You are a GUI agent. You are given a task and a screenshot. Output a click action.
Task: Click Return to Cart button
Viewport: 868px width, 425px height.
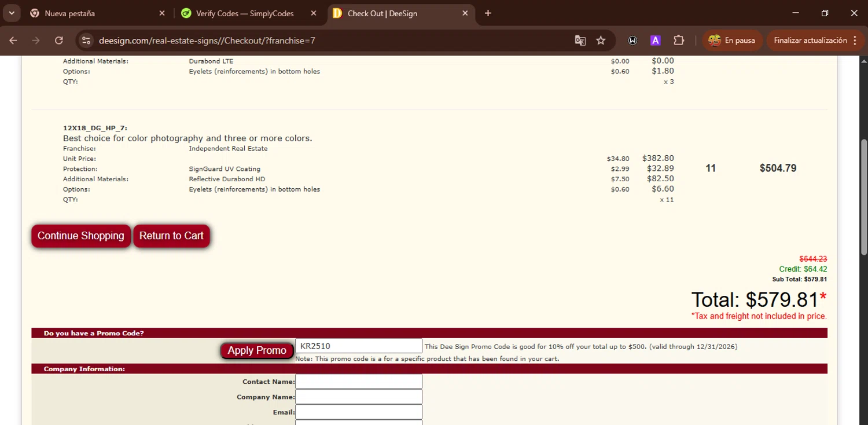pyautogui.click(x=171, y=236)
